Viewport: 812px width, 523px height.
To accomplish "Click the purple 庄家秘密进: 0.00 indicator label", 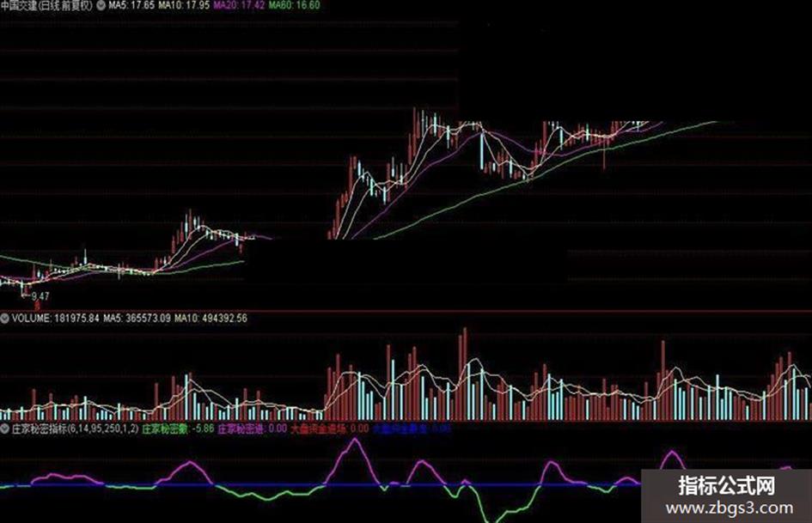I will click(x=253, y=429).
